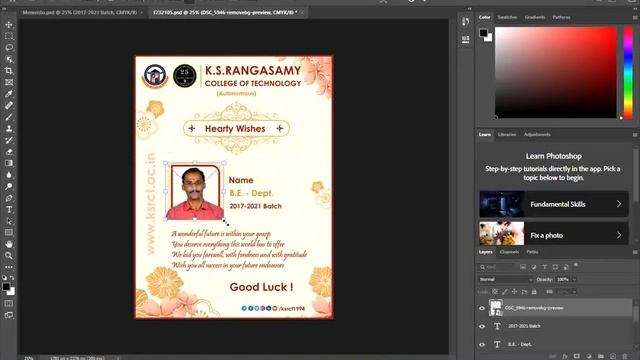
Task: Toggle filter for pixel layers
Action: click(523, 267)
